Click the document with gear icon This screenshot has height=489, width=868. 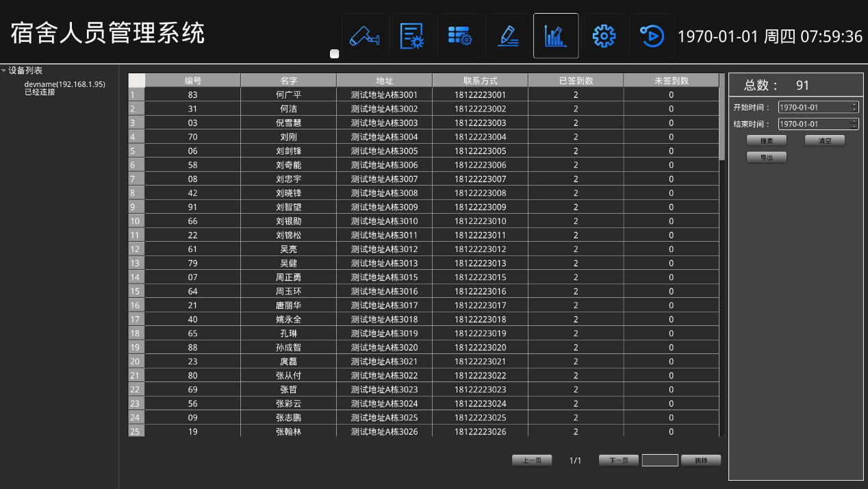click(412, 36)
